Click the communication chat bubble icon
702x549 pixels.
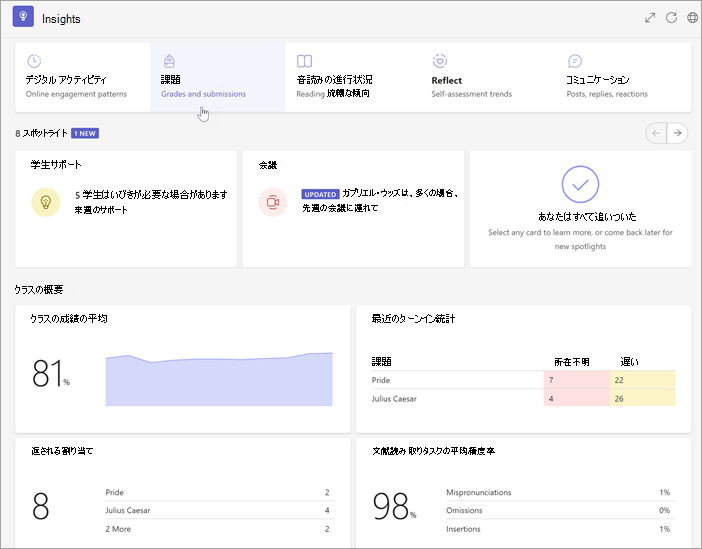(x=575, y=60)
